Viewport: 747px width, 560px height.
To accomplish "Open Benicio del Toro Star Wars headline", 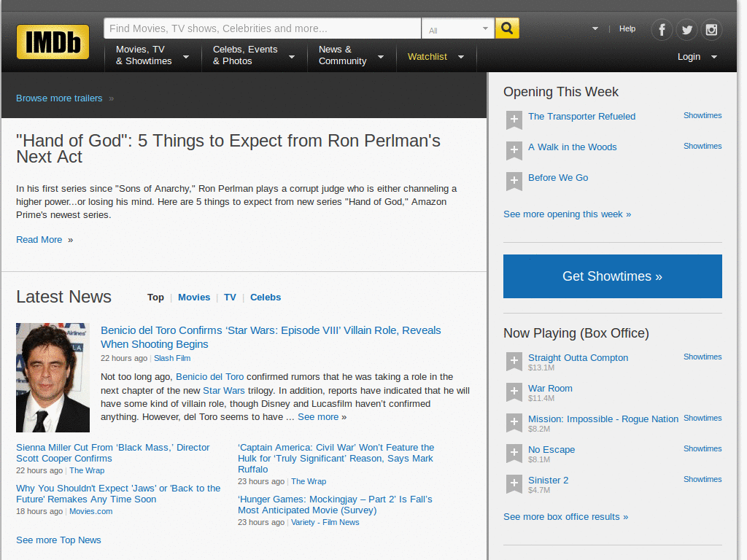I will coord(271,337).
